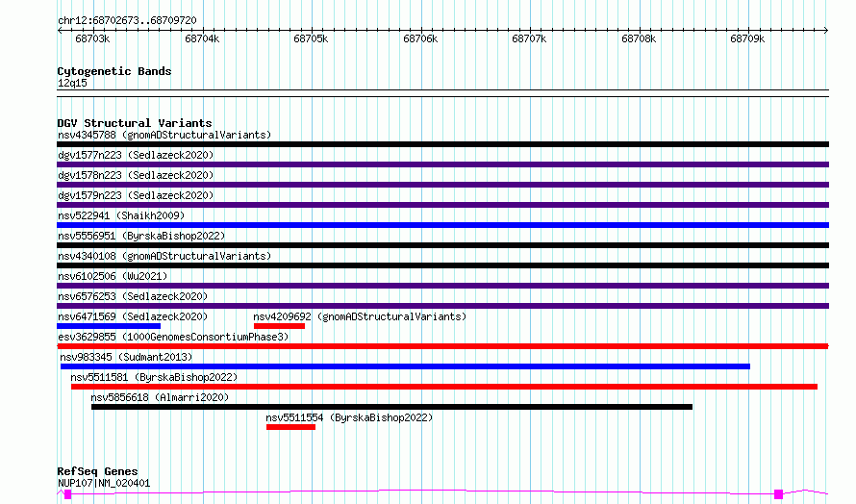Click the right arrow end of the ruler

826,30
